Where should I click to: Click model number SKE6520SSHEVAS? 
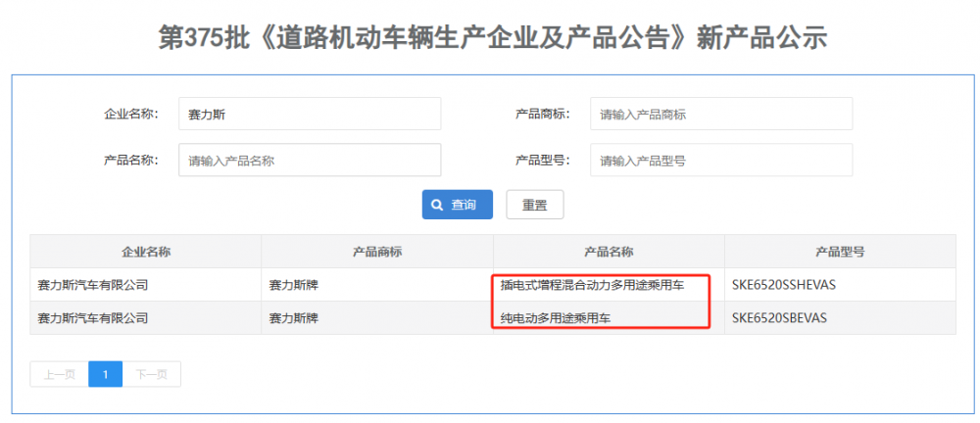(784, 285)
